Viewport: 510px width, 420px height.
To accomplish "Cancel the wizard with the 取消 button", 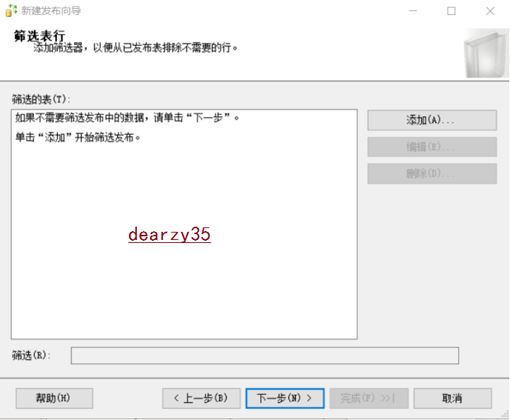I will tap(452, 399).
